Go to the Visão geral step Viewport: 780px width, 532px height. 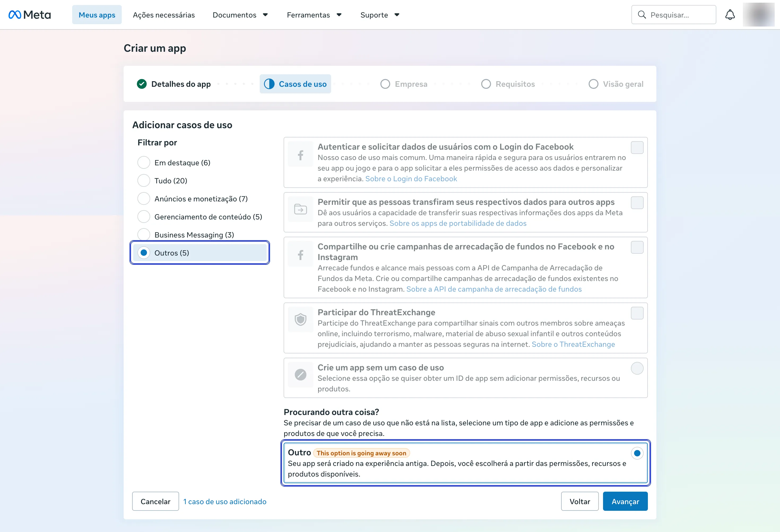(x=616, y=84)
